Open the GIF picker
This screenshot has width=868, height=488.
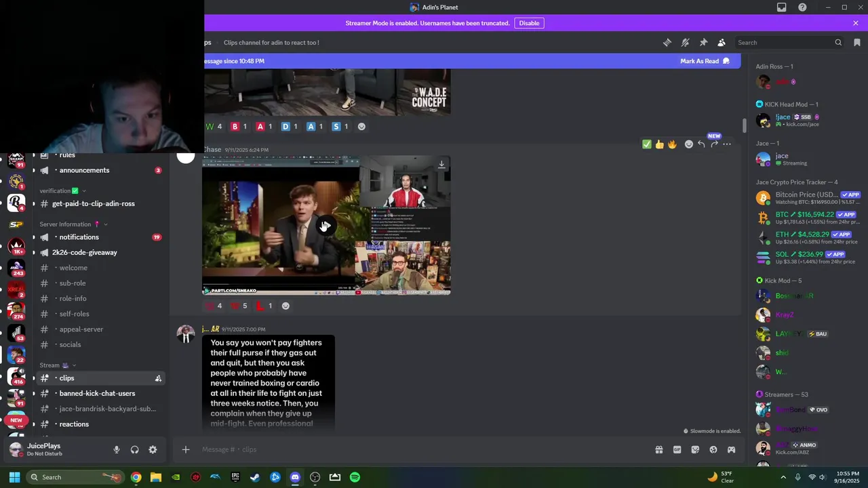[x=677, y=449]
